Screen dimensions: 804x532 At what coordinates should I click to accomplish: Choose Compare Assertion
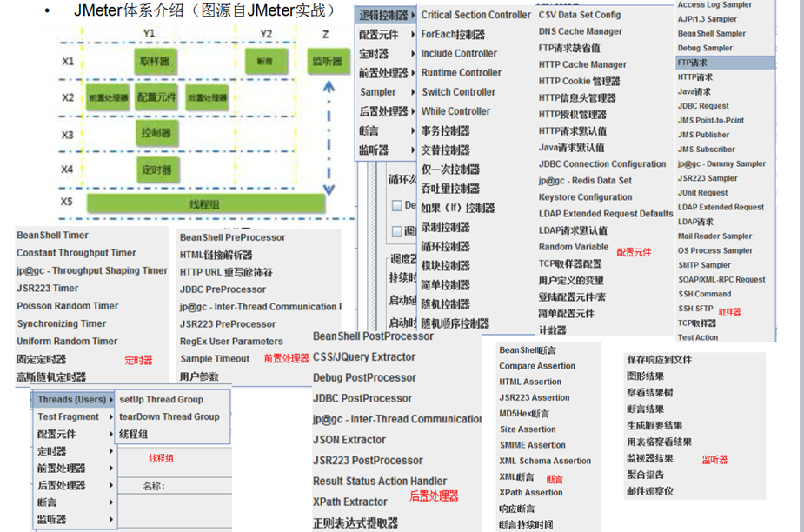537,366
